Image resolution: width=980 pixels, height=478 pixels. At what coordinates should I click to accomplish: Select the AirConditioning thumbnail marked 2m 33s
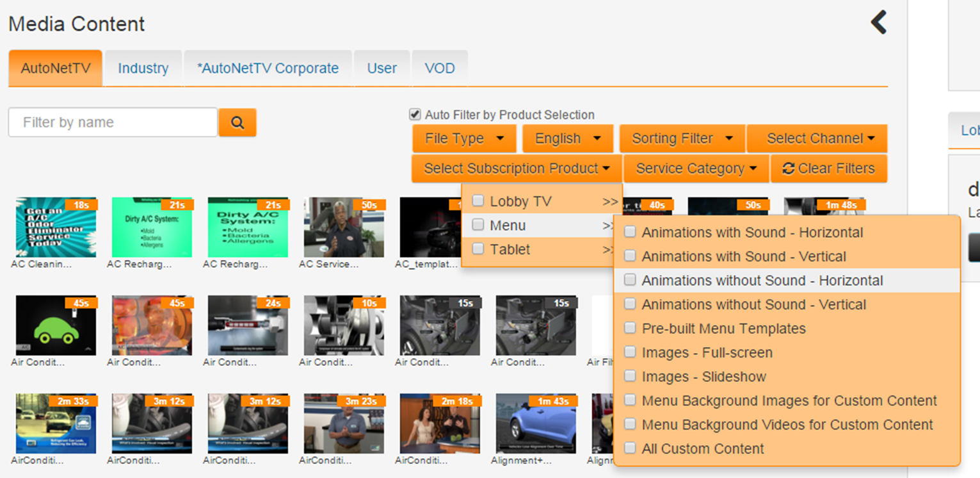(56, 424)
